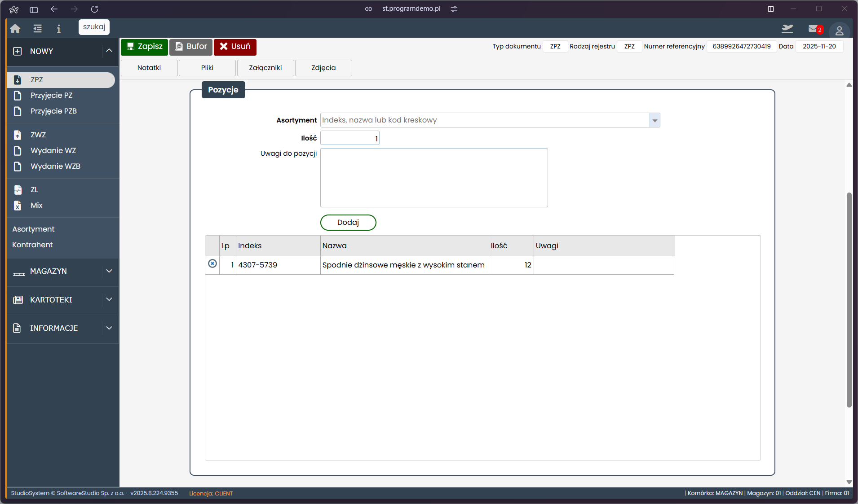Open the Załączniki tab

pyautogui.click(x=265, y=68)
